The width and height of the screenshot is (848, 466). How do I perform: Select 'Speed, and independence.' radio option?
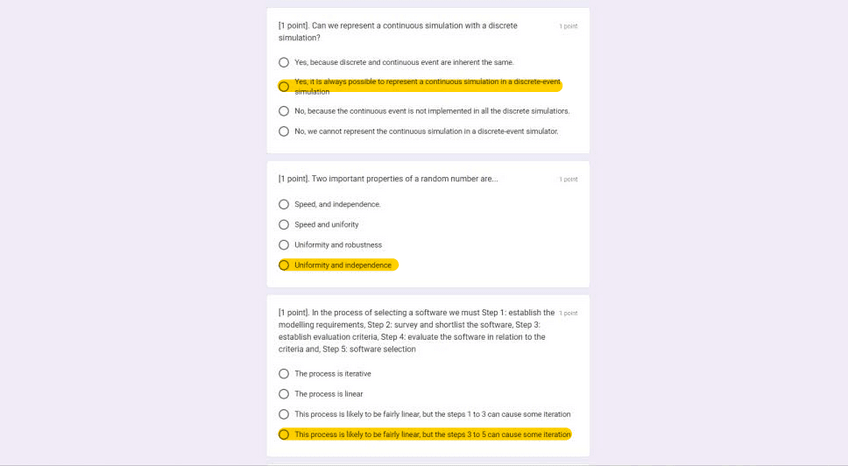coord(284,204)
